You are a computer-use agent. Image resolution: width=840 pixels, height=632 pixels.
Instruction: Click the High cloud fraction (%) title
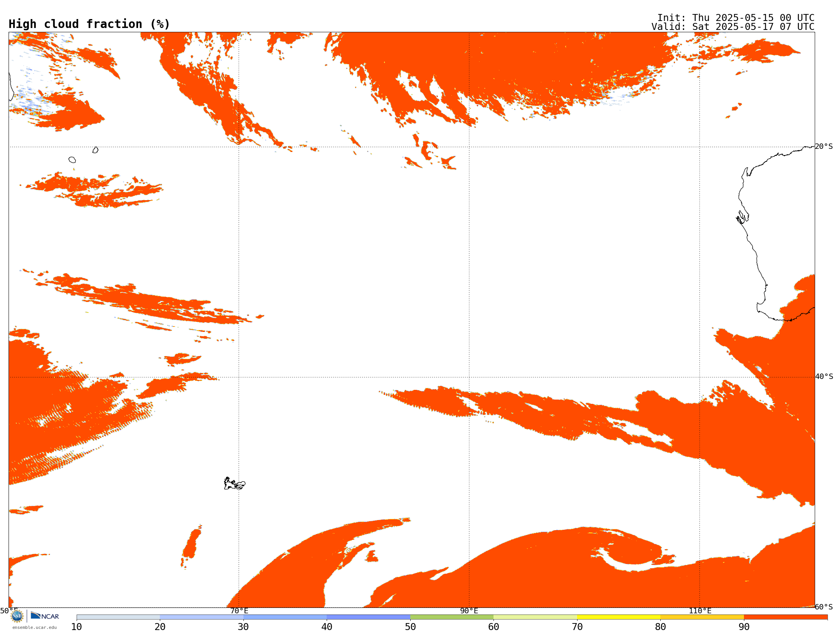89,24
